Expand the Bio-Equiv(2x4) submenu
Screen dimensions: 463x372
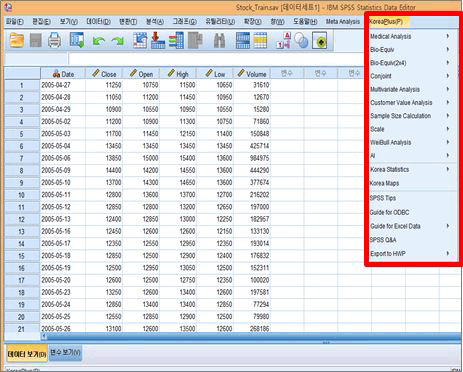411,63
